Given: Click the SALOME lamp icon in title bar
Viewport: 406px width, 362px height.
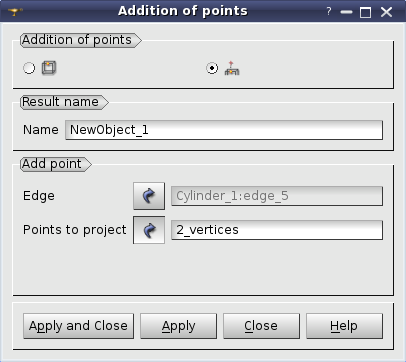Looking at the screenshot, I should point(15,12).
